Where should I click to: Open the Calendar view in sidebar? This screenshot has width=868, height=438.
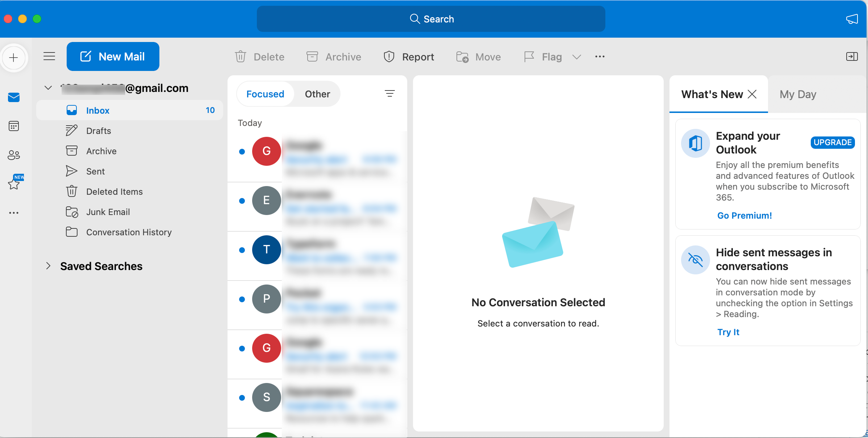(x=14, y=126)
